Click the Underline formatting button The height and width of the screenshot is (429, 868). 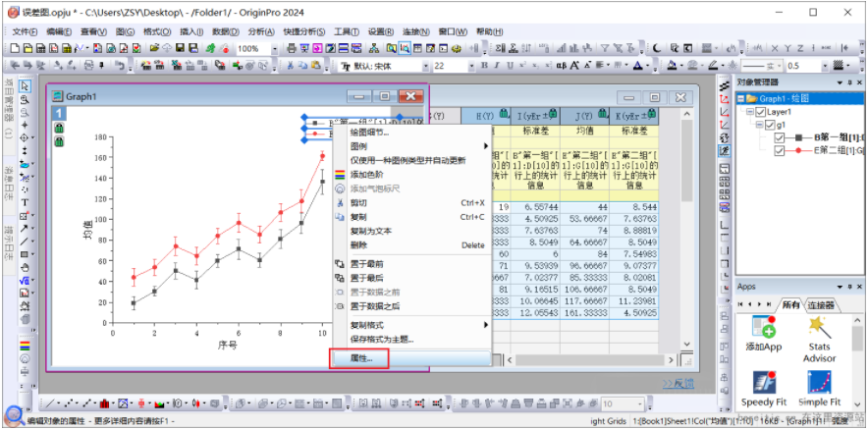(x=509, y=66)
